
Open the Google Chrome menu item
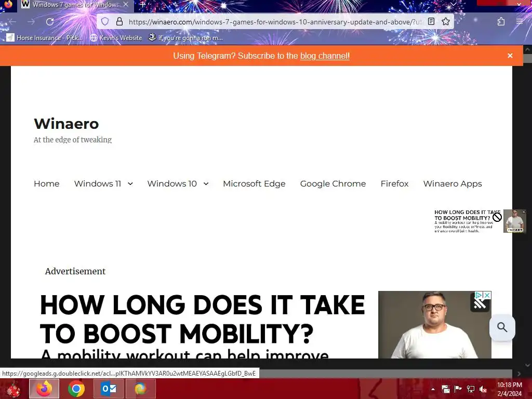coord(333,183)
